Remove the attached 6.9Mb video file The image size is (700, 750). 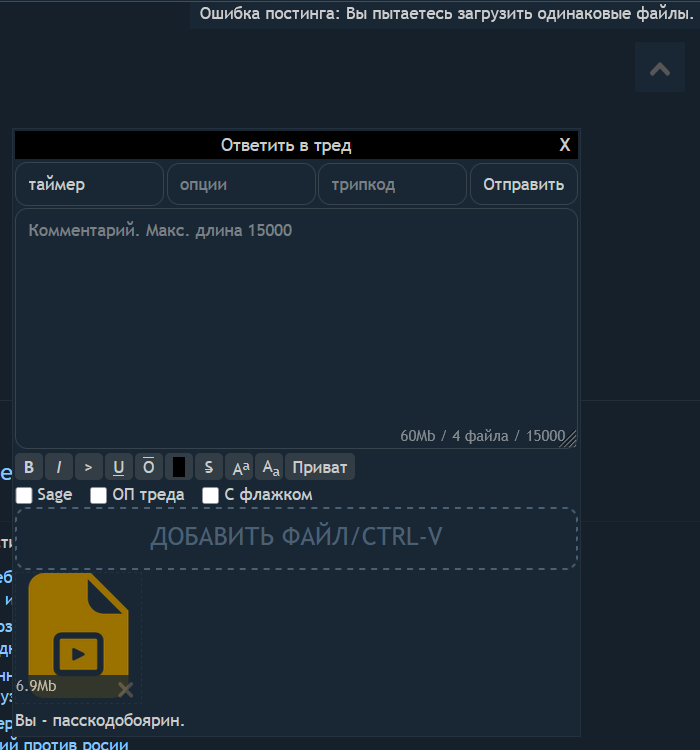[x=125, y=688]
